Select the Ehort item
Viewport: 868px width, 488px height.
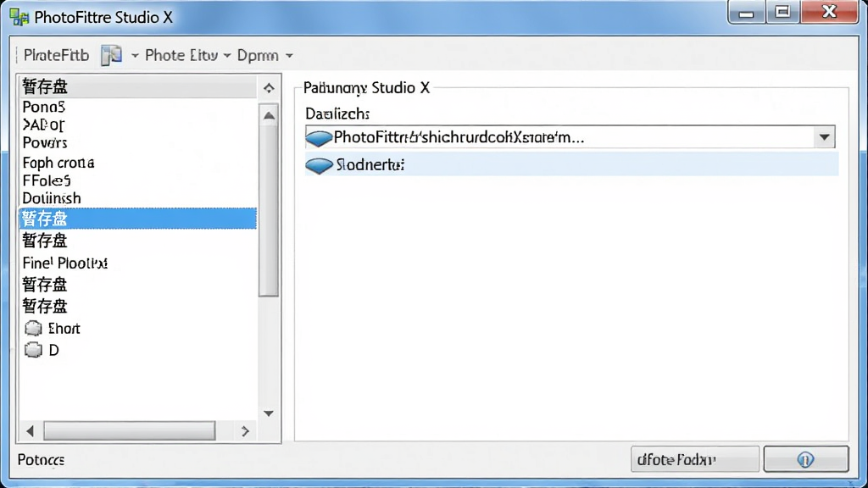64,329
